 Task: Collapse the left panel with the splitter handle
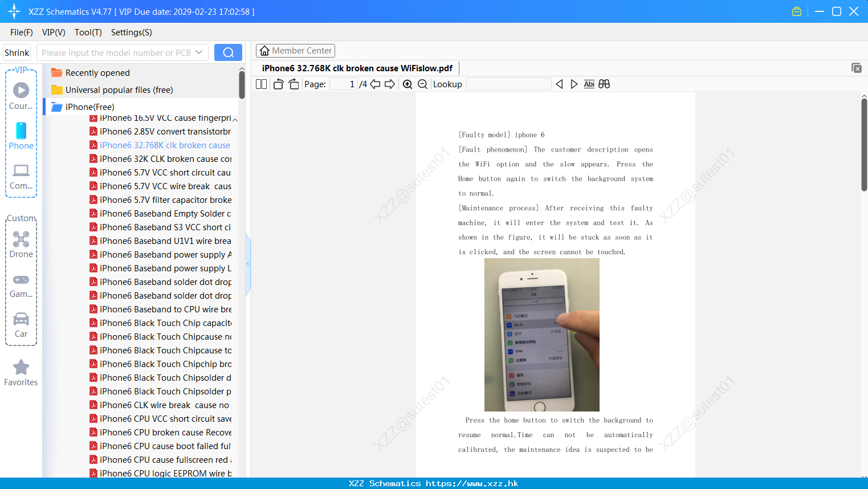click(248, 264)
